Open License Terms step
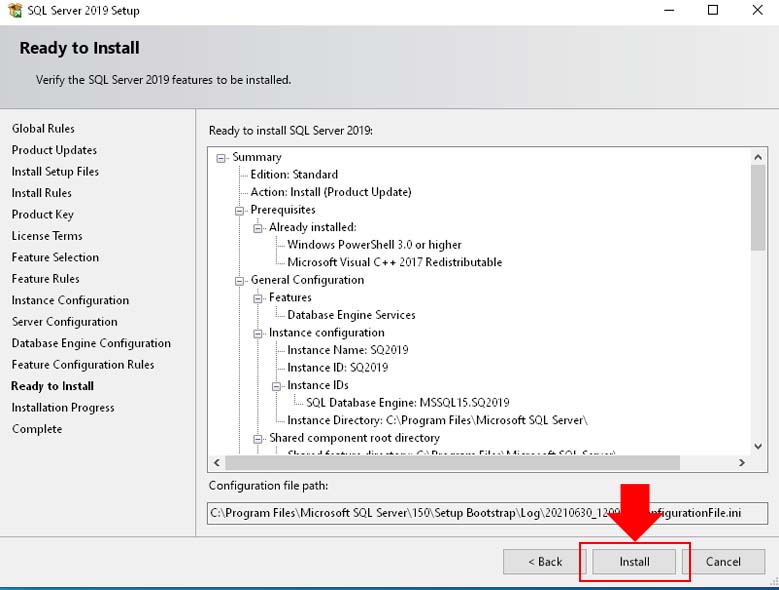Viewport: 779px width, 590px height. [47, 236]
